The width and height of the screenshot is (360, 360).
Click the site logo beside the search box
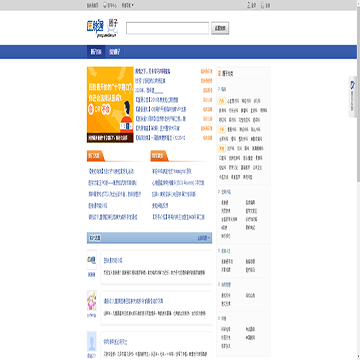pyautogui.click(x=102, y=27)
